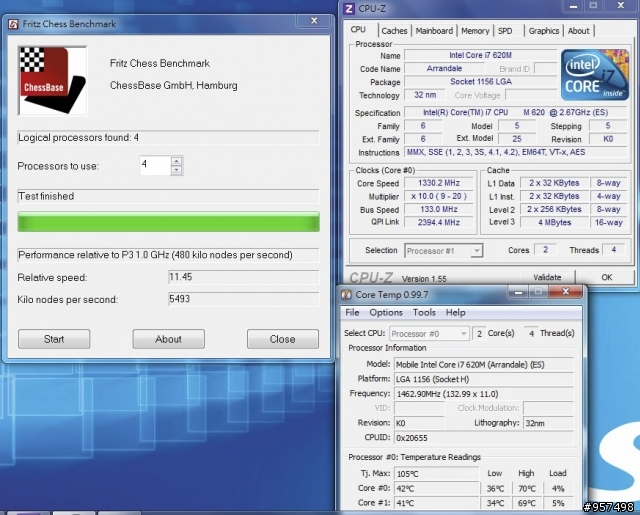Open the About dialog in Fritz Benchmark
640x515 pixels.
168,339
